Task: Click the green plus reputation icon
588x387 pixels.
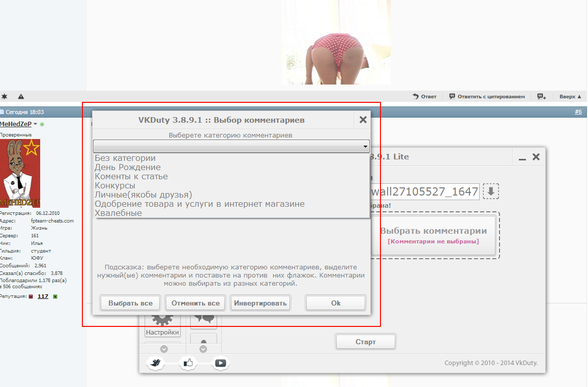Action: point(55,296)
